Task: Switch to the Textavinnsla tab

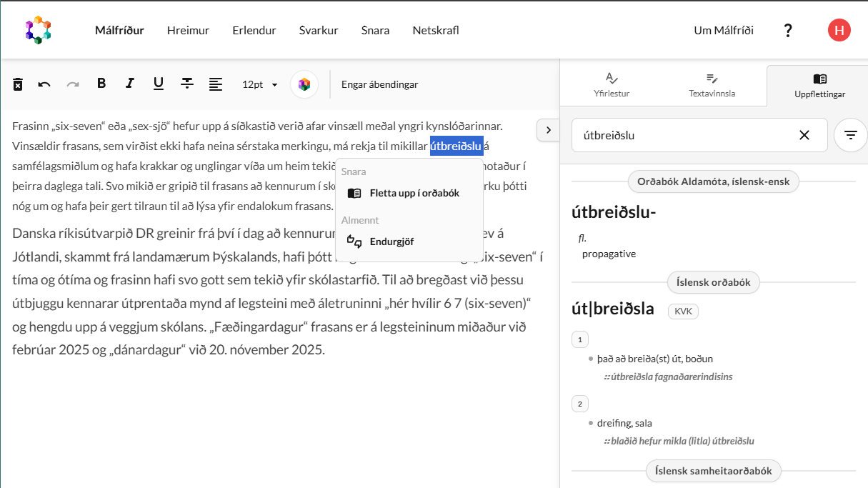Action: coord(712,85)
